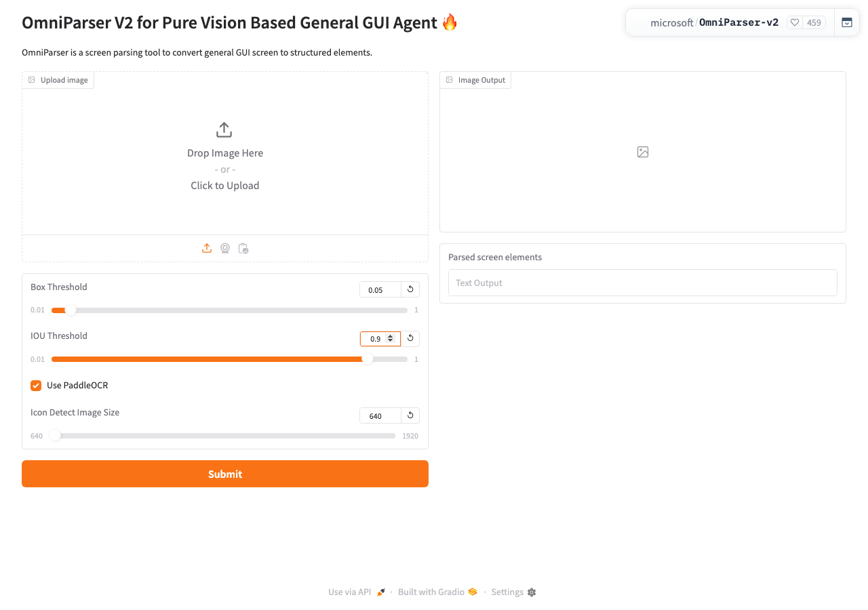This screenshot has width=868, height=610.
Task: Choose the paste-from-clipboard icon
Action: [x=243, y=249]
